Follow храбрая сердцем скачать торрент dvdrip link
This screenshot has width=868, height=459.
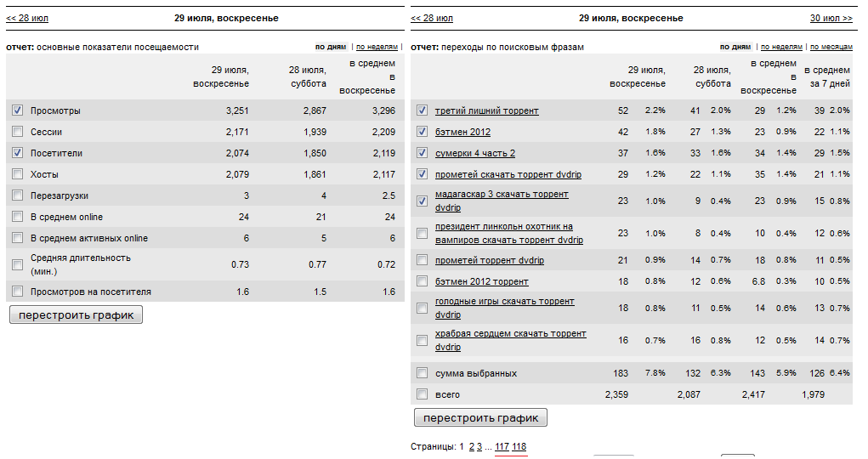(510, 340)
